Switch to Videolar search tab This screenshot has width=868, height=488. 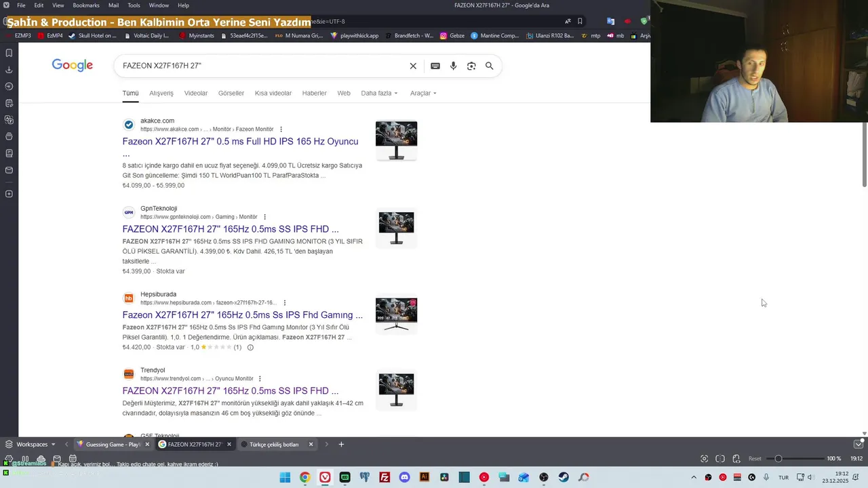pos(196,93)
